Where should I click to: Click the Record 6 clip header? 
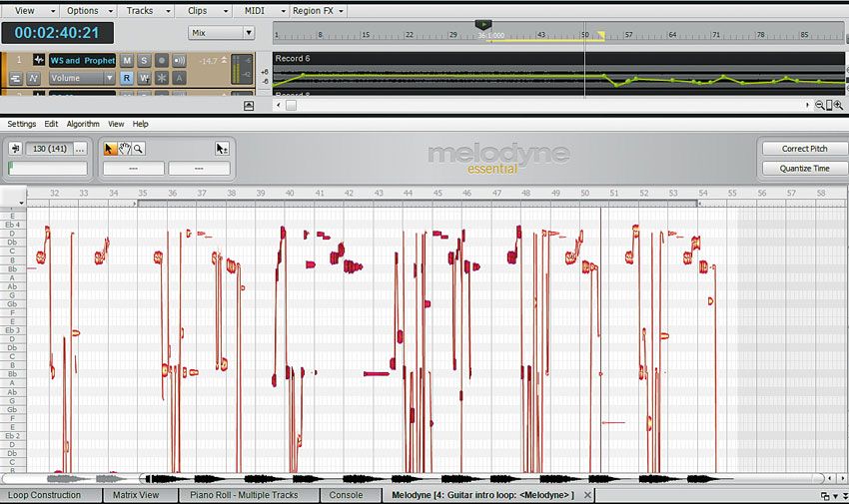558,59
